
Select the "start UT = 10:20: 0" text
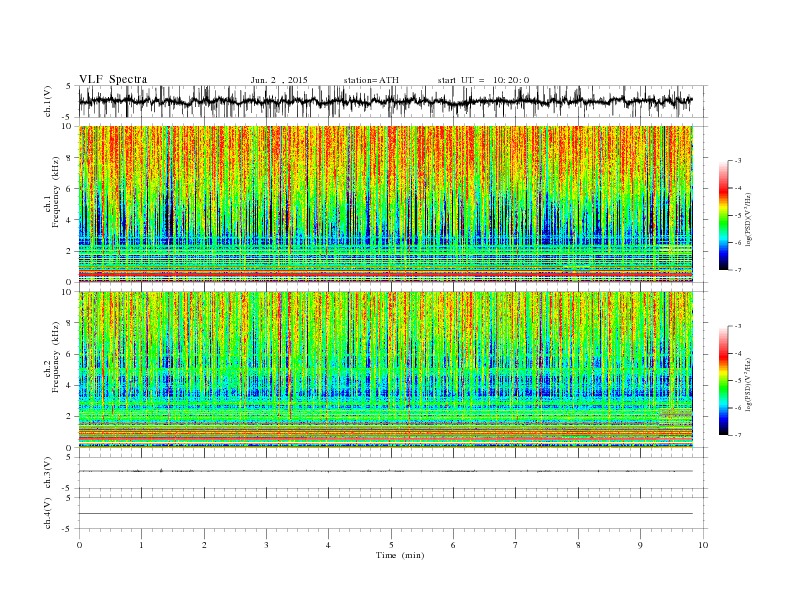pyautogui.click(x=483, y=80)
